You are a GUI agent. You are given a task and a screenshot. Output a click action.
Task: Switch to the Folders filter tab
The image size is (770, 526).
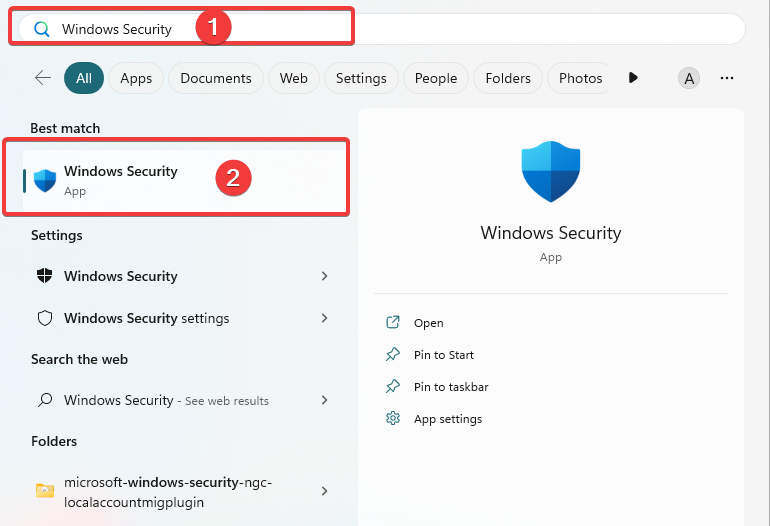click(508, 78)
